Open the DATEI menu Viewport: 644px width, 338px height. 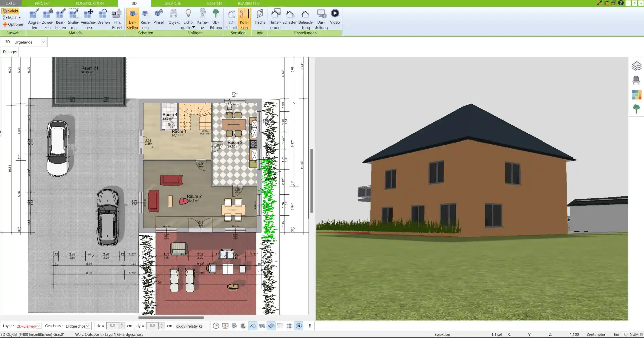tap(11, 3)
